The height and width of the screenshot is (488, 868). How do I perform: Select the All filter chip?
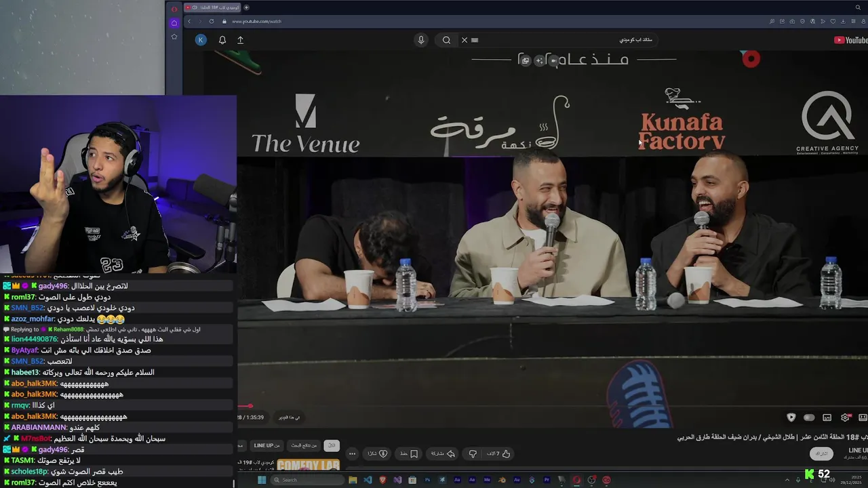tap(332, 445)
